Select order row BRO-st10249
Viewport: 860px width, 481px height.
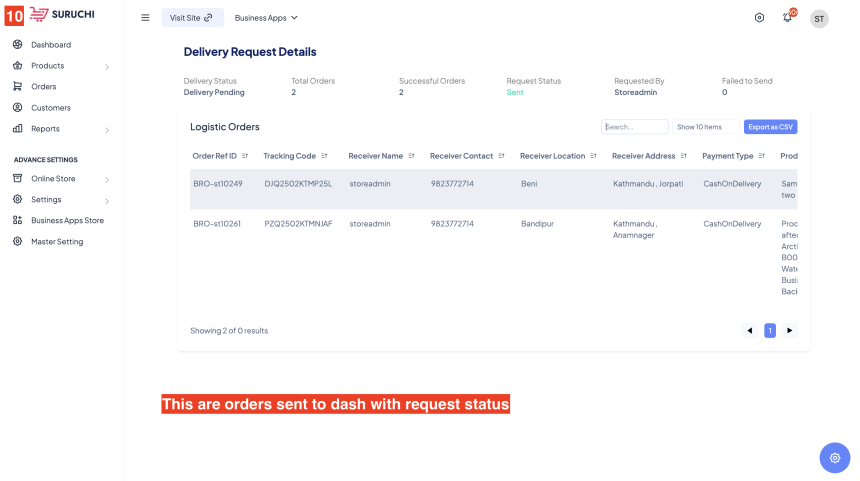click(217, 184)
